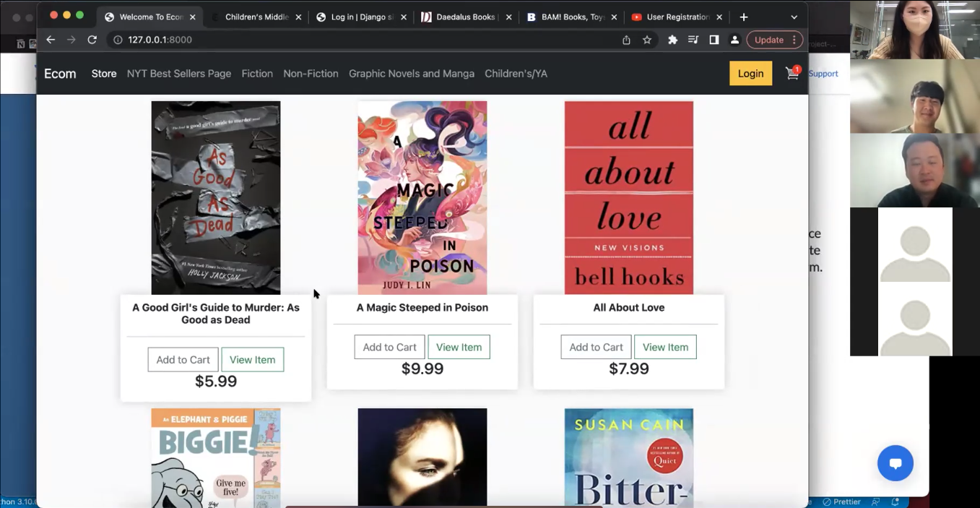Open the Non-Fiction category
The width and height of the screenshot is (980, 508).
(311, 73)
